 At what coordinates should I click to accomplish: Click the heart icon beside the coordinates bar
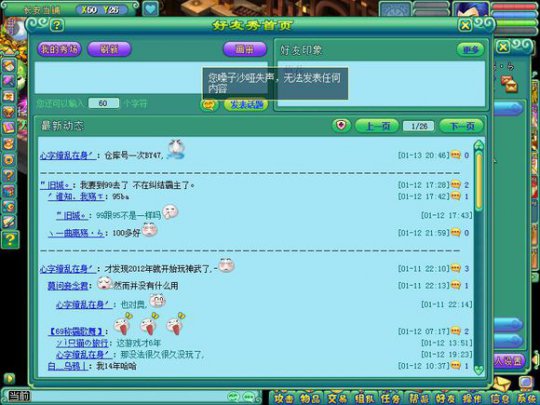[x=150, y=9]
